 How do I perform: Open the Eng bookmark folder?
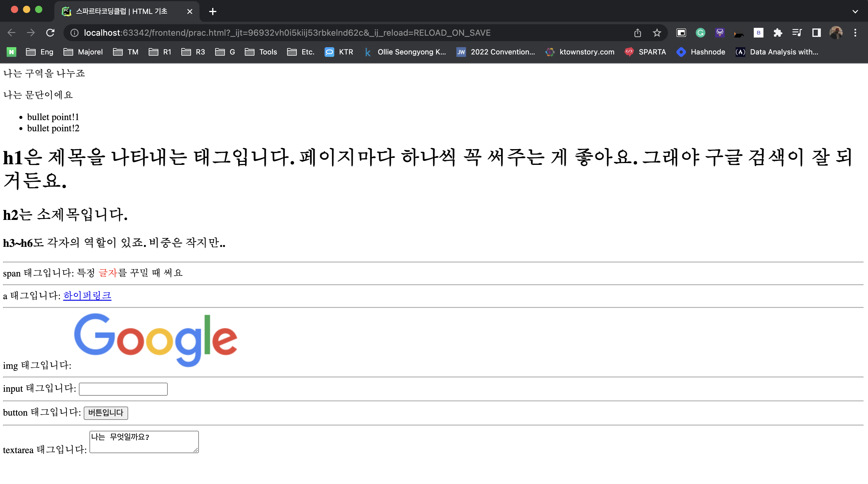click(x=40, y=52)
